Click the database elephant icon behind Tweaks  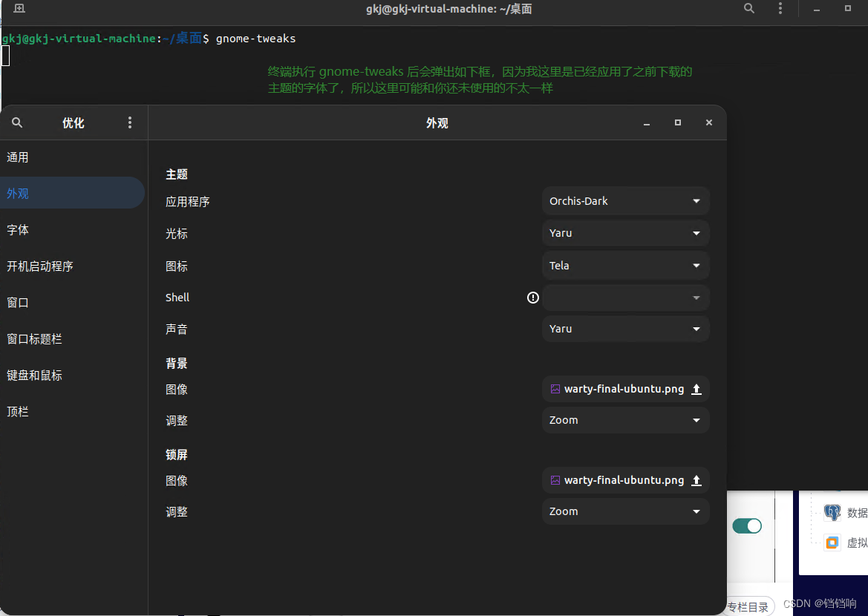pyautogui.click(x=832, y=513)
